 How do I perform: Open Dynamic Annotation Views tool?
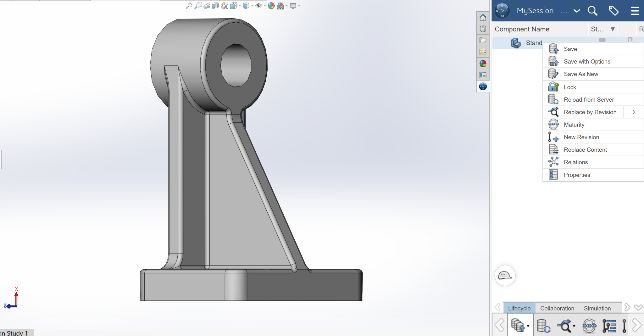[225, 6]
